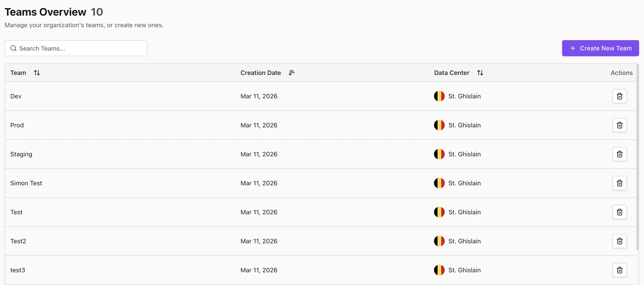644x285 pixels.
Task: Delete Simon Test team using trash icon
Action: click(619, 183)
